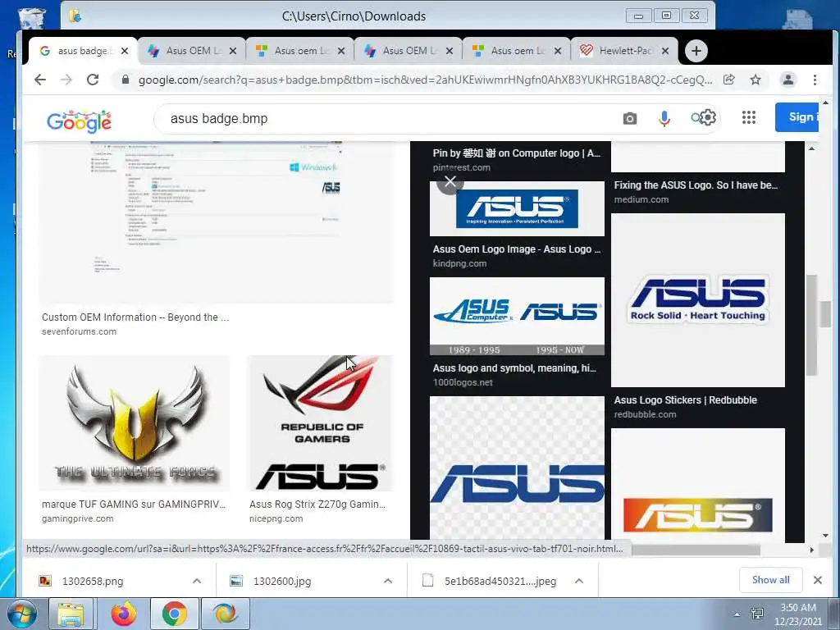840x630 pixels.
Task: Close the image preview panel with X
Action: (450, 181)
